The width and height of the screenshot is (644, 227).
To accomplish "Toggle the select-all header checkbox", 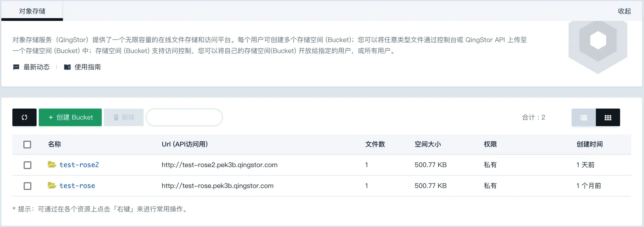I will tap(27, 144).
